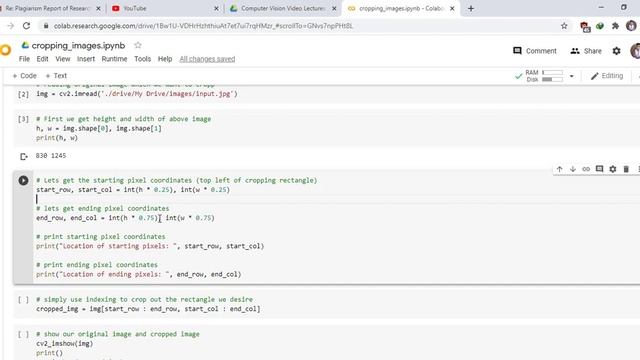Screen dimensions: 640x360
Task: Click the cv2_imshow(img) line
Action: (64, 344)
